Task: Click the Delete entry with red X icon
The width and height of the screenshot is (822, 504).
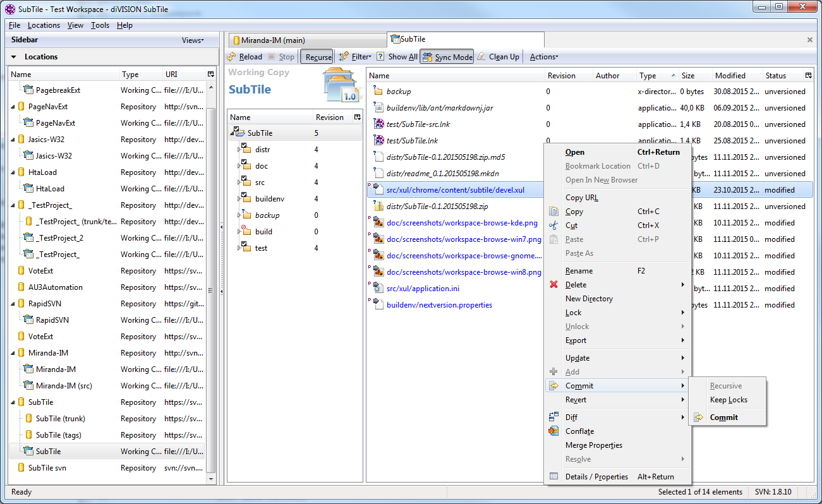Action: click(576, 284)
